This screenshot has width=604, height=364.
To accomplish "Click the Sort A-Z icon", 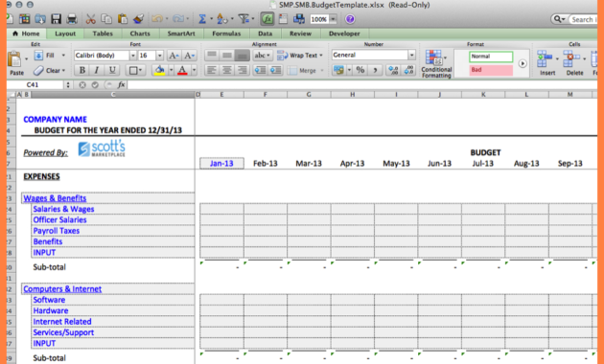I will tap(221, 19).
